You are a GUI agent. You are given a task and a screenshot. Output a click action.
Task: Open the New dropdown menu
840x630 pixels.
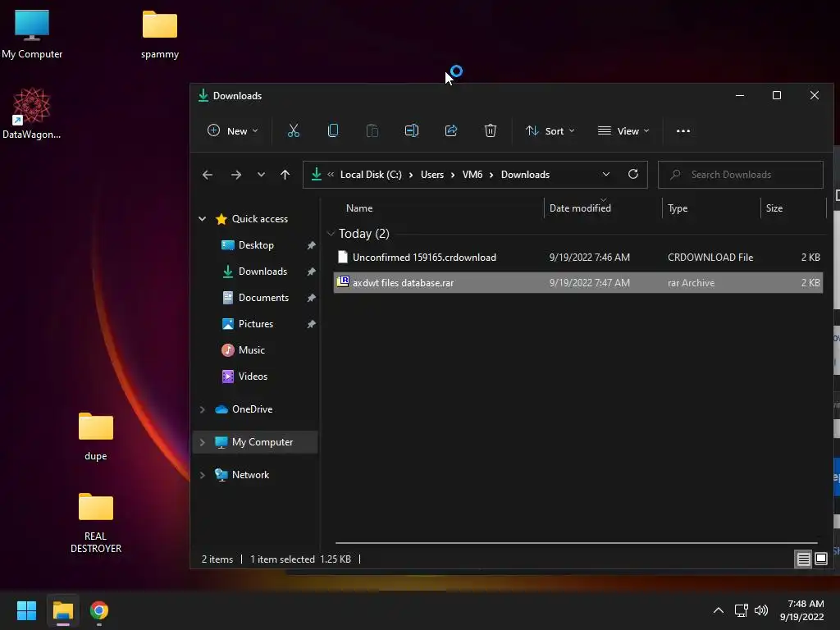pos(232,130)
